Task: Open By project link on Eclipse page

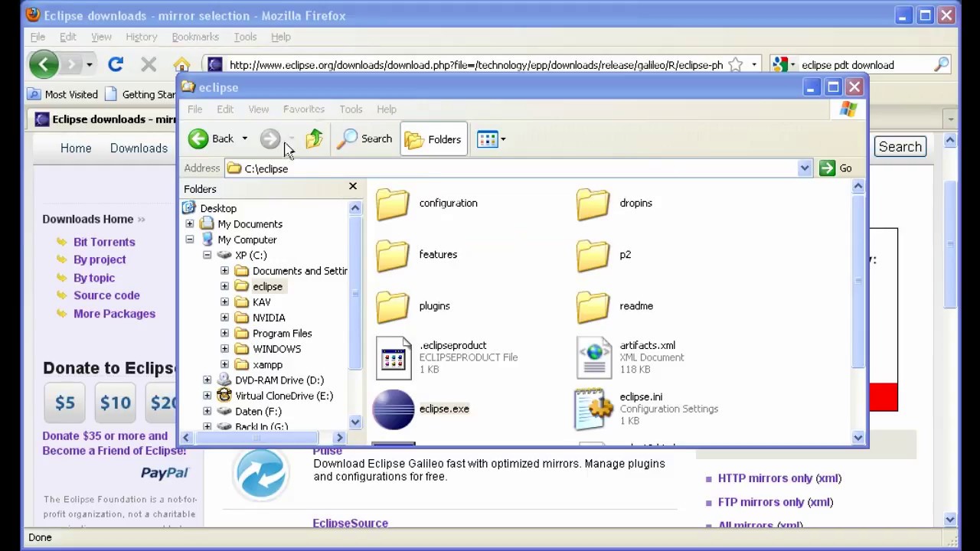Action: pos(100,259)
